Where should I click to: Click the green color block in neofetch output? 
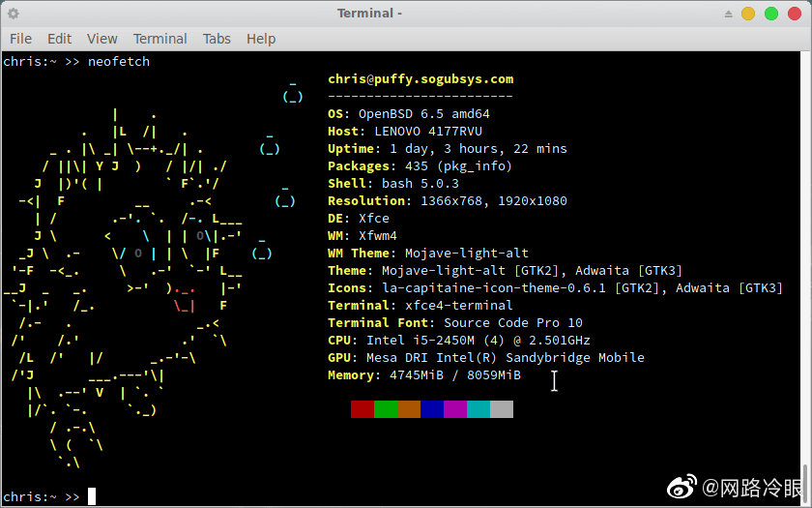(386, 409)
